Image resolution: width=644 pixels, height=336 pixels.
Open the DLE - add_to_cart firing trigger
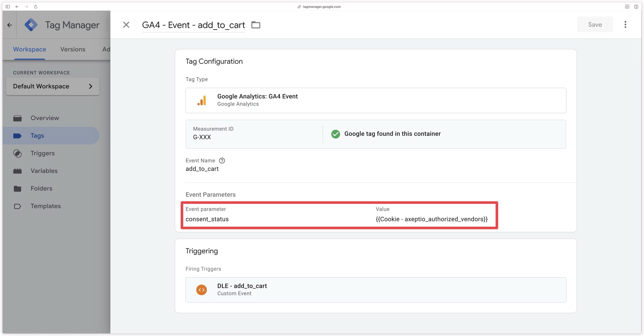click(x=376, y=290)
